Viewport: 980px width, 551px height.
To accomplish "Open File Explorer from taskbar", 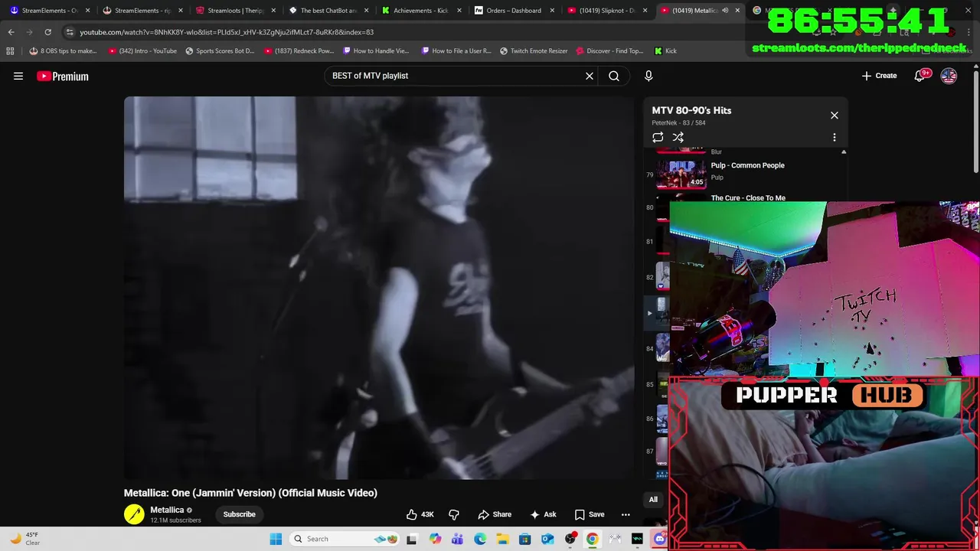I will [502, 539].
